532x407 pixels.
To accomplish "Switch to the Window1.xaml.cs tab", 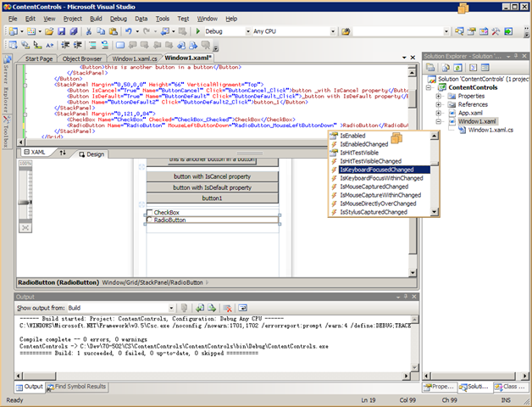I will [135, 59].
